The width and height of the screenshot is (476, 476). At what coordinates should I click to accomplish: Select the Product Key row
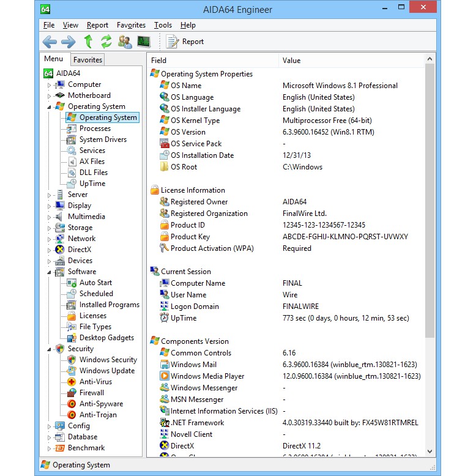pos(286,237)
